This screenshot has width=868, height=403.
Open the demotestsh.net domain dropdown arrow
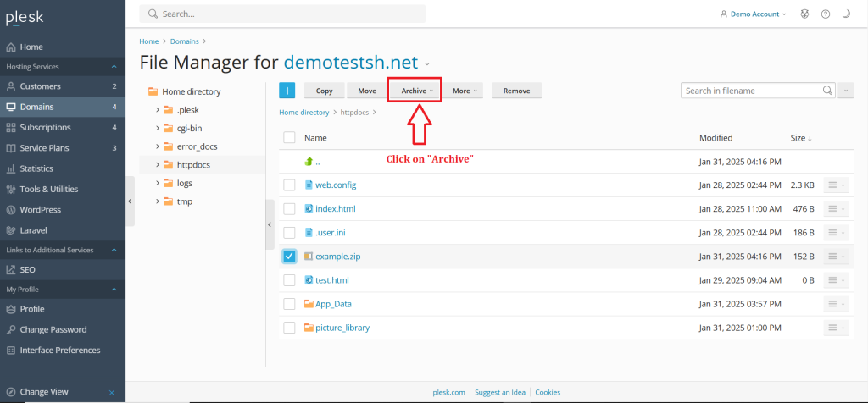click(427, 64)
